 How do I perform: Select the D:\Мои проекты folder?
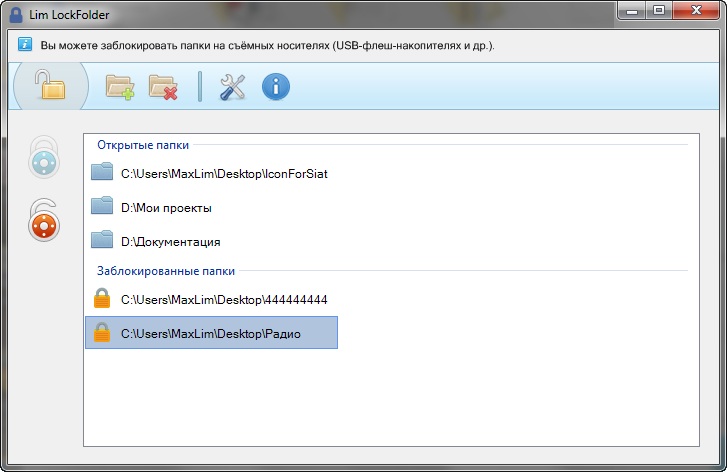212,207
